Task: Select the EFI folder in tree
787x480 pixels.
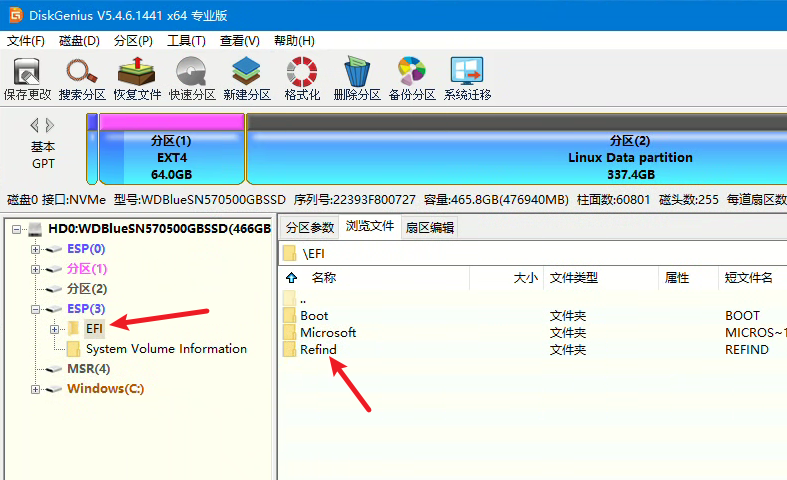Action: (x=94, y=329)
